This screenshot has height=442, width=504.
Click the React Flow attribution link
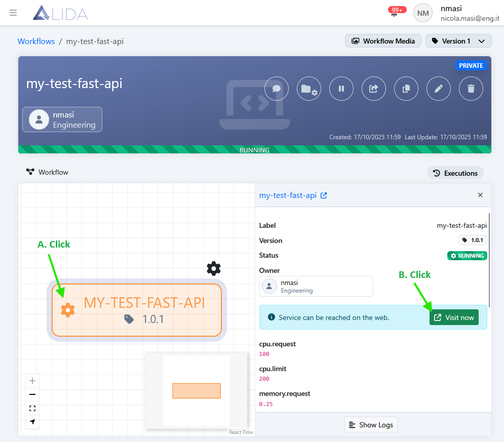click(241, 432)
